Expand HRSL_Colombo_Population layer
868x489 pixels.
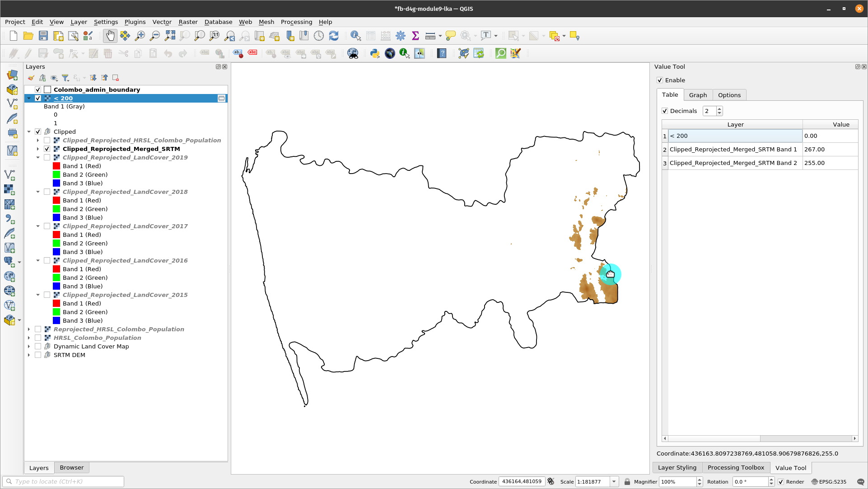[x=29, y=338]
